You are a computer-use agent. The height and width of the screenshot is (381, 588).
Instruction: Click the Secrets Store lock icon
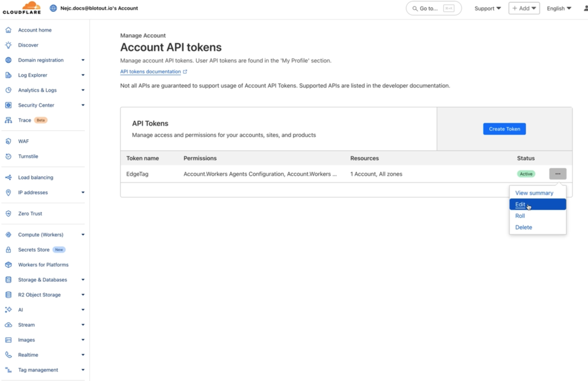click(8, 250)
